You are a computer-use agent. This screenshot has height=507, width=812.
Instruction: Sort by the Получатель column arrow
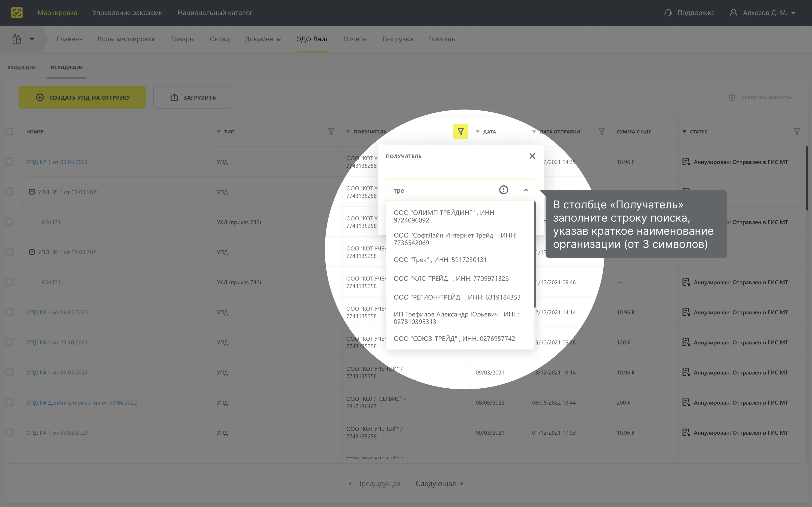pyautogui.click(x=348, y=132)
